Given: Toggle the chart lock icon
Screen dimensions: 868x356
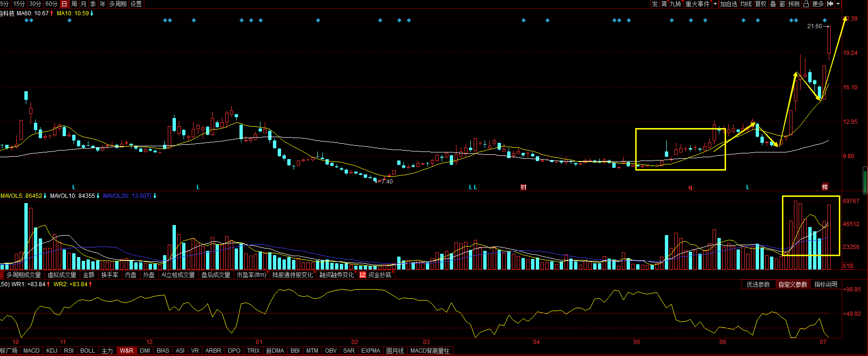Looking at the screenshot, I should [x=806, y=4].
